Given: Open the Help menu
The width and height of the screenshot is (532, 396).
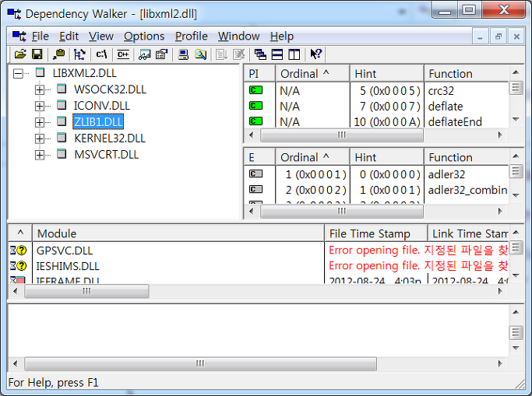Looking at the screenshot, I should [282, 37].
